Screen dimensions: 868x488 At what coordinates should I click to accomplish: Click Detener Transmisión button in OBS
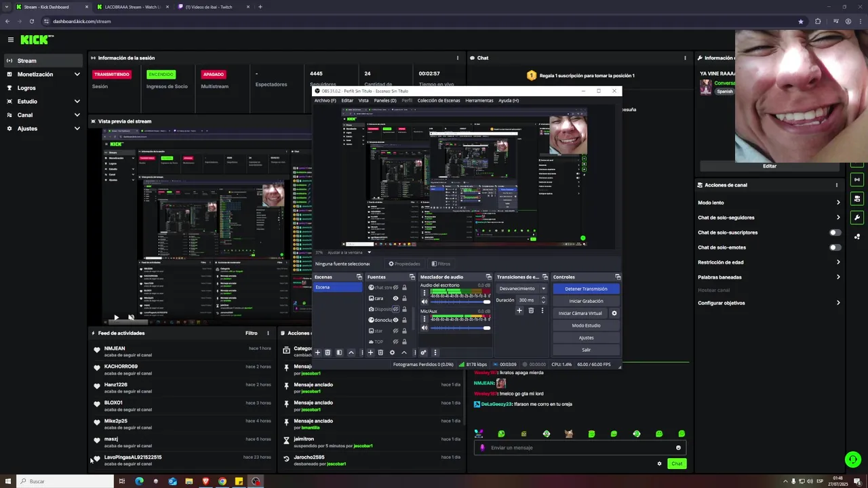586,289
